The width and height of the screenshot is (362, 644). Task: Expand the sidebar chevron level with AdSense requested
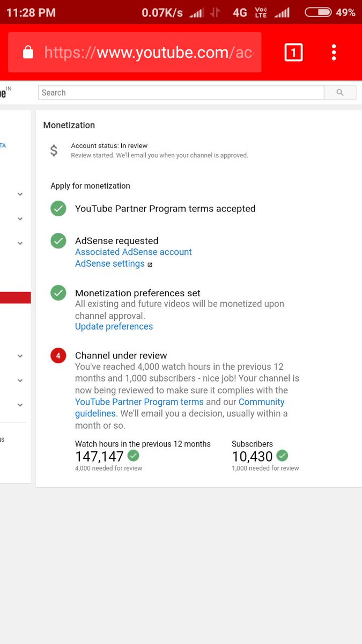[x=20, y=243]
